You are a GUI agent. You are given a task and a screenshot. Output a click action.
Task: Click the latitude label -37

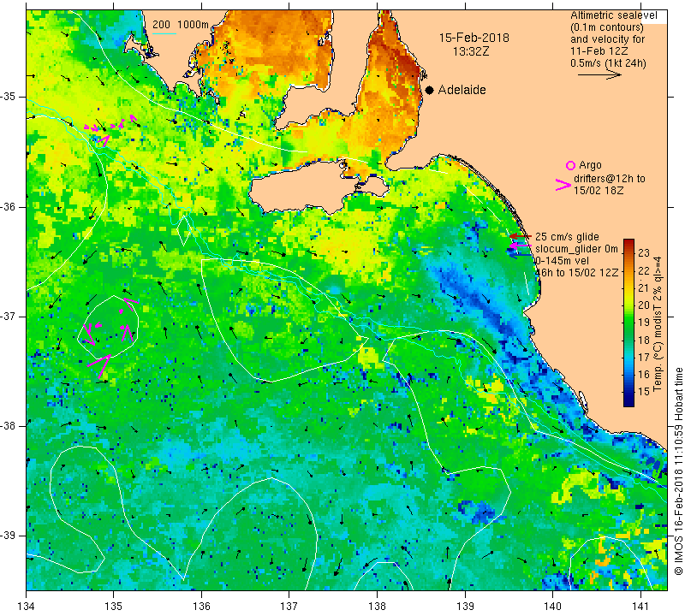coord(9,316)
